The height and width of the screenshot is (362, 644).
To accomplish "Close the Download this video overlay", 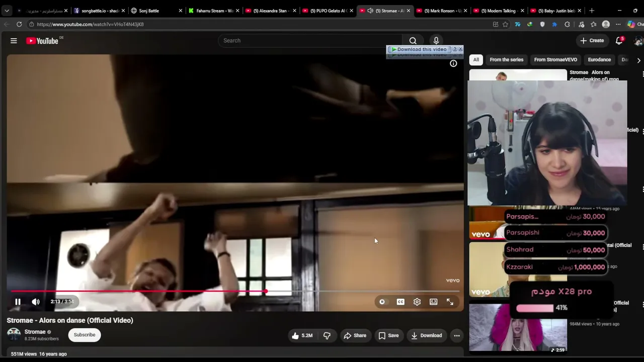I will 460,49.
